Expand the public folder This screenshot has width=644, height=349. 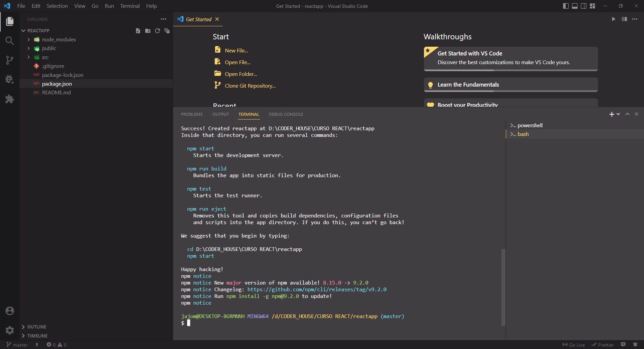click(x=29, y=48)
